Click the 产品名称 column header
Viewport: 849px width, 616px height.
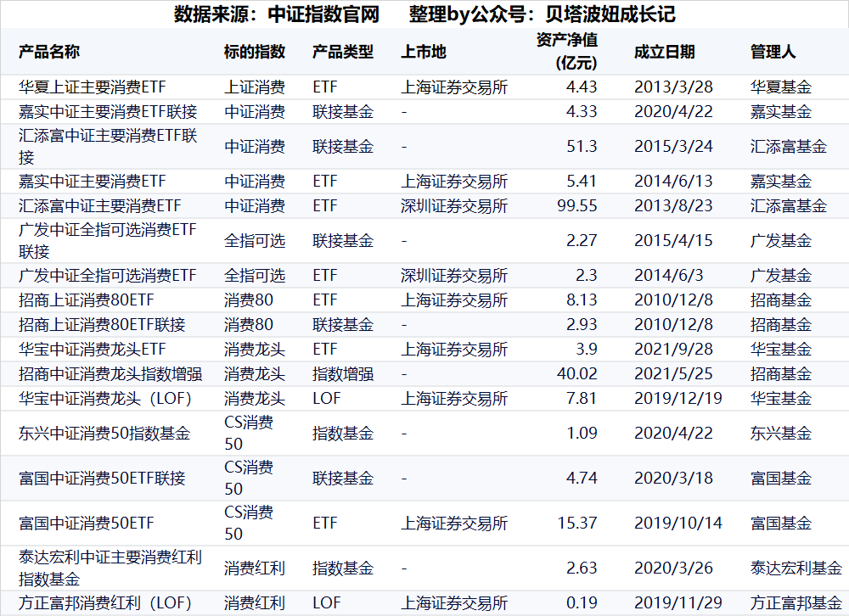[x=49, y=52]
